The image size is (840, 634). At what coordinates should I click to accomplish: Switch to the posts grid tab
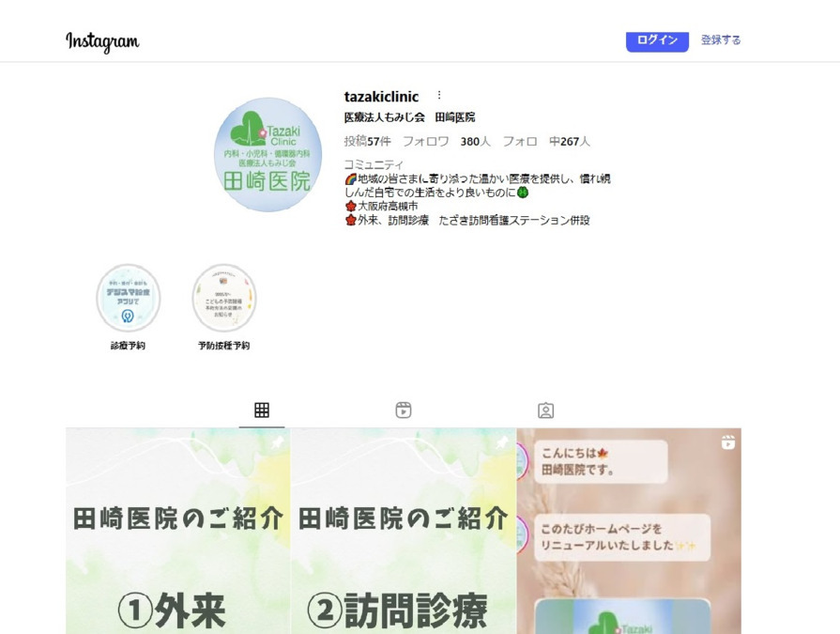[x=262, y=410]
